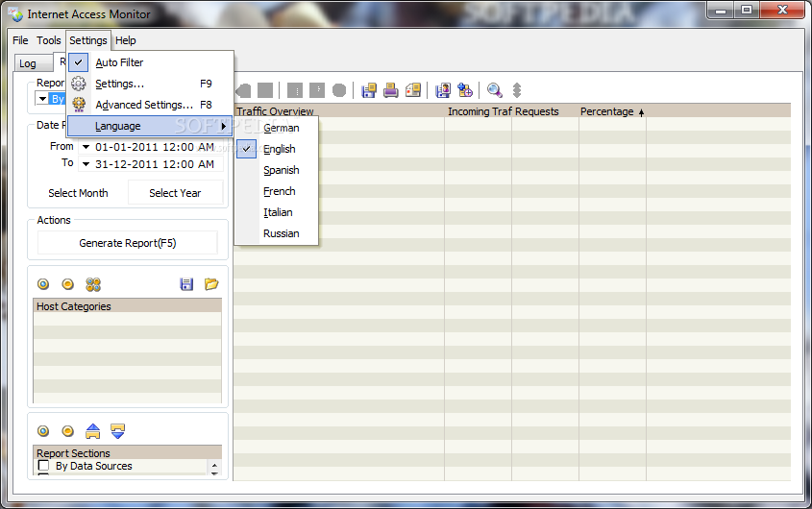Open the Help menu
The image size is (812, 509).
(125, 40)
